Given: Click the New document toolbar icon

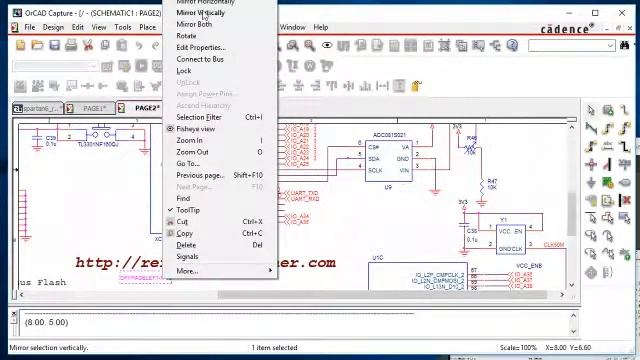Looking at the screenshot, I should pos(20,45).
